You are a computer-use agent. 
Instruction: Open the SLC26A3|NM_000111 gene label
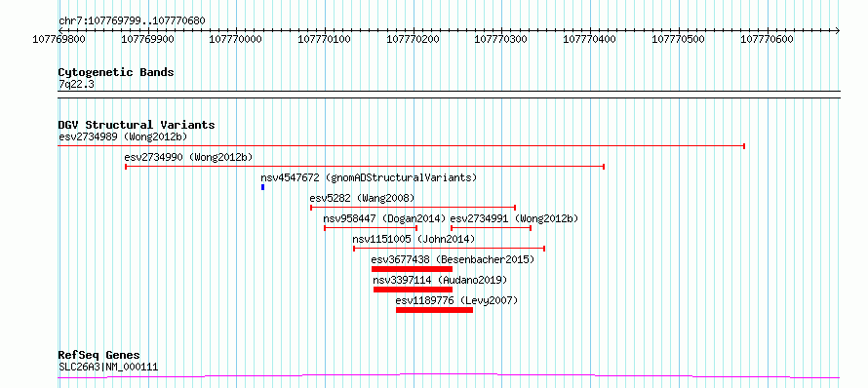coord(108,367)
